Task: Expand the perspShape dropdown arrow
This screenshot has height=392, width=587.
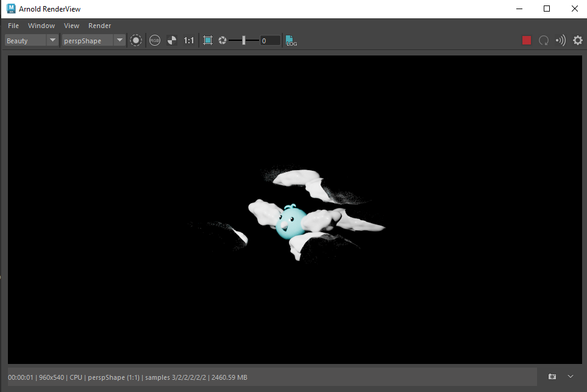Action: tap(119, 40)
